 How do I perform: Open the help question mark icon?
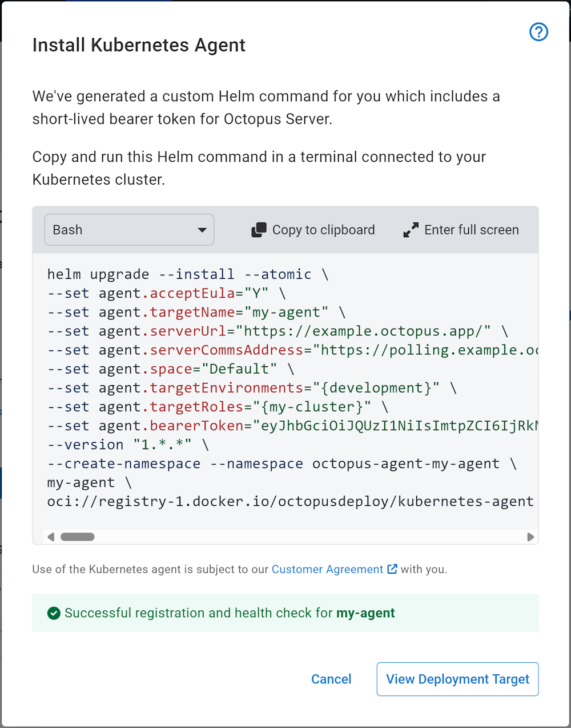(x=538, y=32)
